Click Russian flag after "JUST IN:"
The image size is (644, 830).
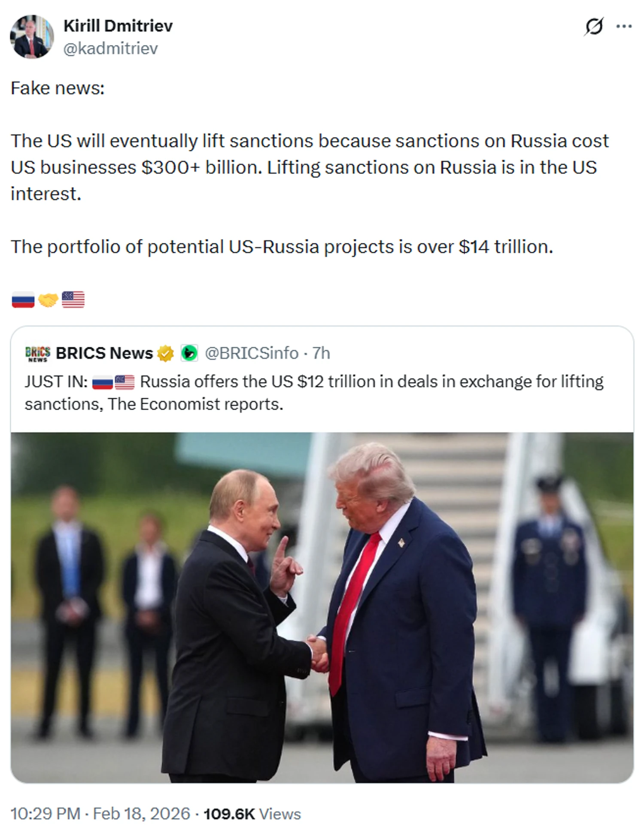click(102, 382)
